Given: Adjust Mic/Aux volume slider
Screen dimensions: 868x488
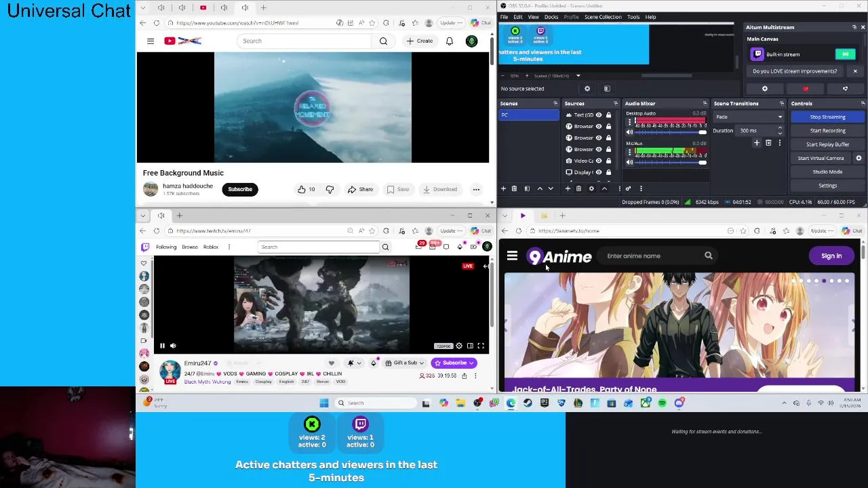Looking at the screenshot, I should (x=671, y=162).
